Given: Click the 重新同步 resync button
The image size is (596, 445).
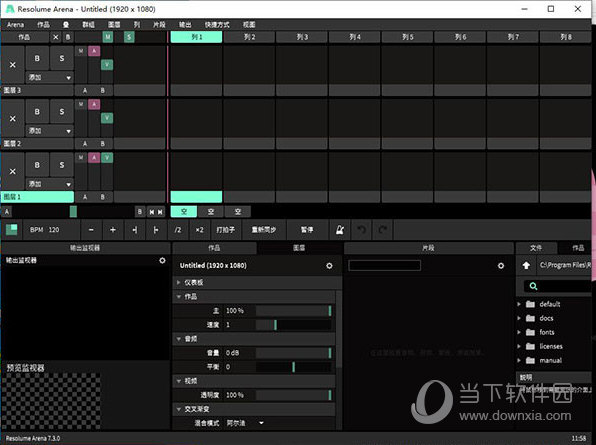Looking at the screenshot, I should [x=264, y=230].
